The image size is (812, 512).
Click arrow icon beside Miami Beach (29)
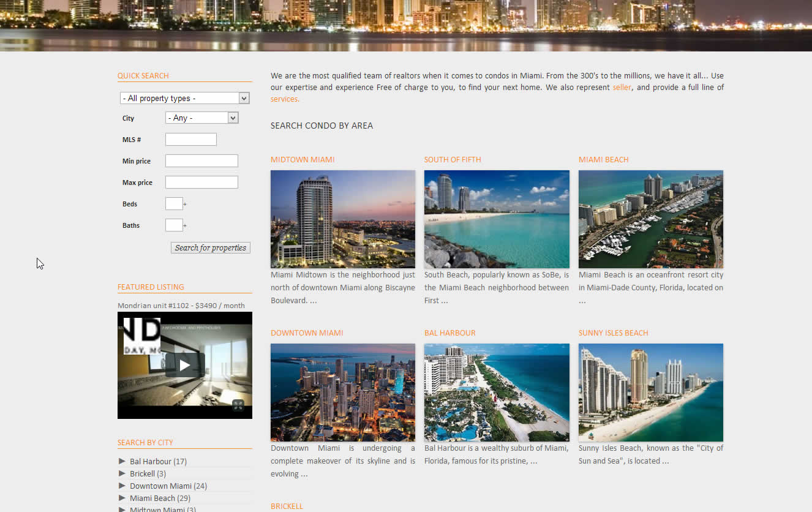click(x=122, y=498)
